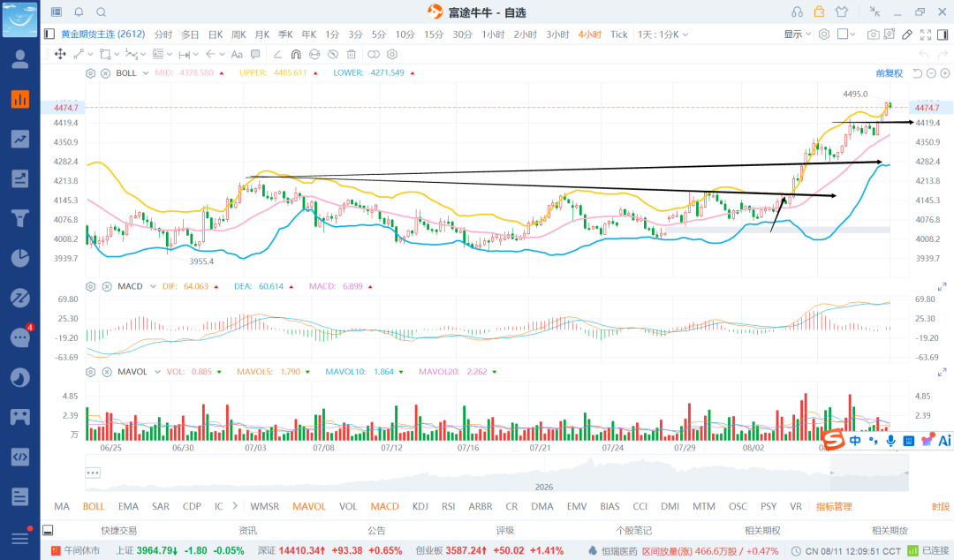Click the fullscreen chart icon
954x560 pixels.
926,34
